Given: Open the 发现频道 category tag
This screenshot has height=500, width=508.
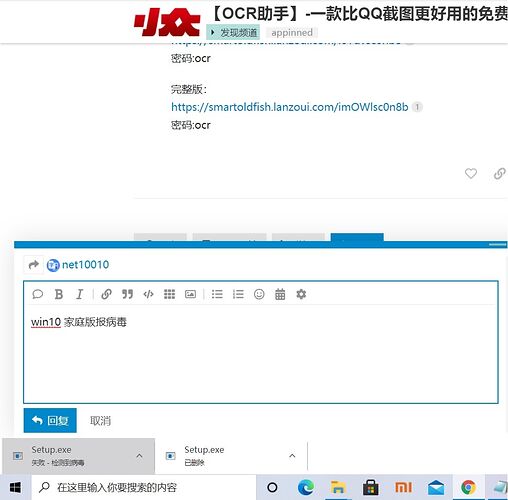Looking at the screenshot, I should click(233, 32).
